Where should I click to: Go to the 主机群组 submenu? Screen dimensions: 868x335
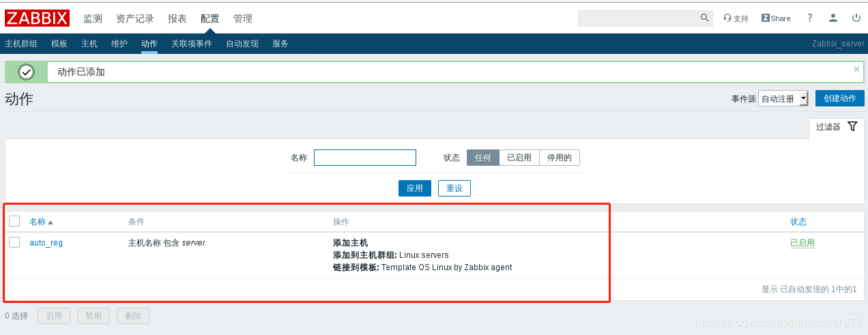[x=21, y=44]
